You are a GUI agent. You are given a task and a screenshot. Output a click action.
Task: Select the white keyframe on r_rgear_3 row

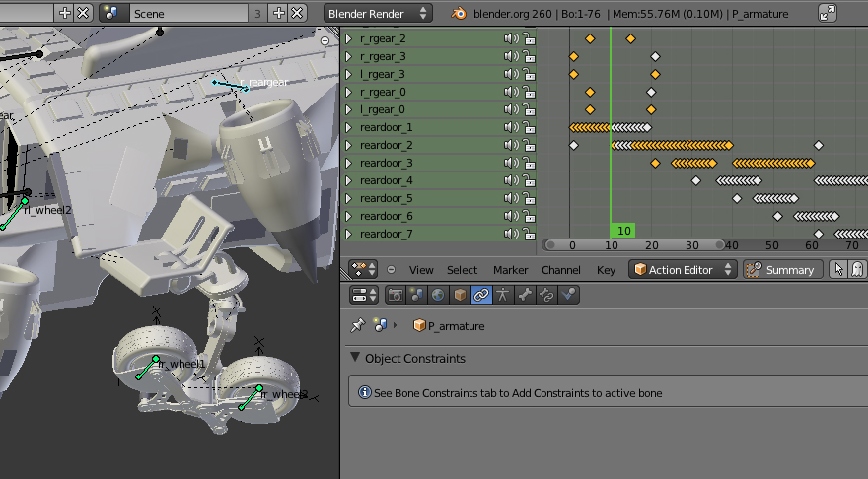click(x=655, y=56)
